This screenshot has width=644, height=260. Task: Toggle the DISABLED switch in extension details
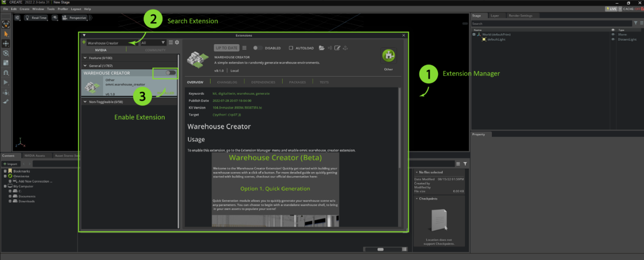258,48
